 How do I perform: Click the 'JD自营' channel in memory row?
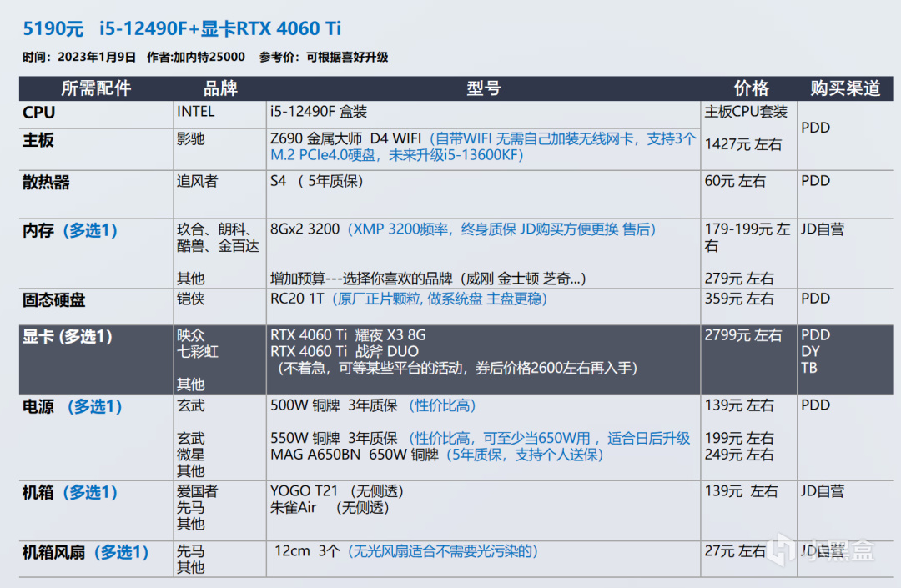point(823,229)
